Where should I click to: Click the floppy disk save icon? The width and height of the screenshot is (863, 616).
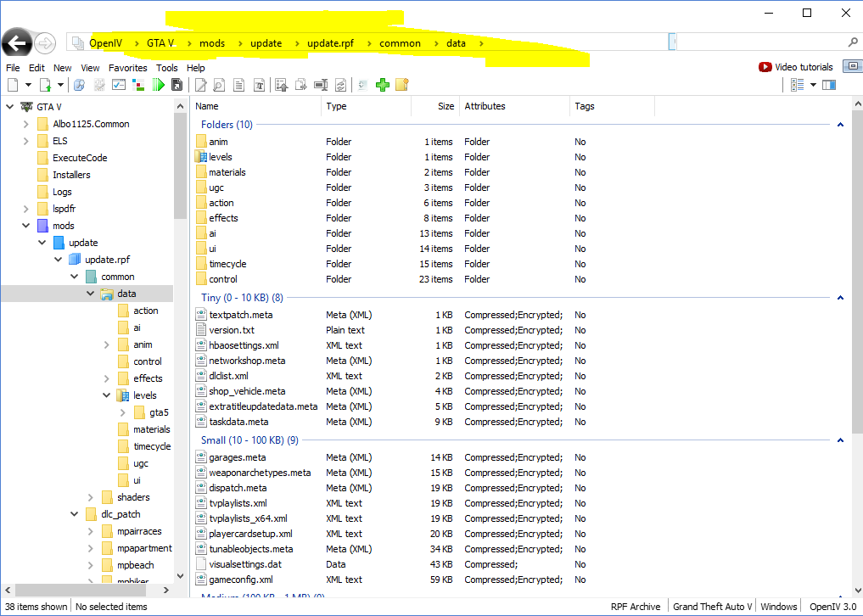[177, 85]
